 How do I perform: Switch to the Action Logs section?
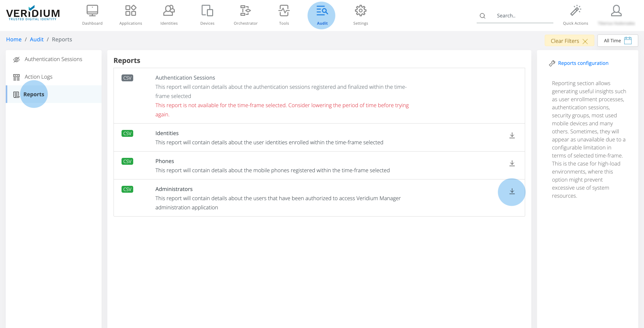[38, 77]
